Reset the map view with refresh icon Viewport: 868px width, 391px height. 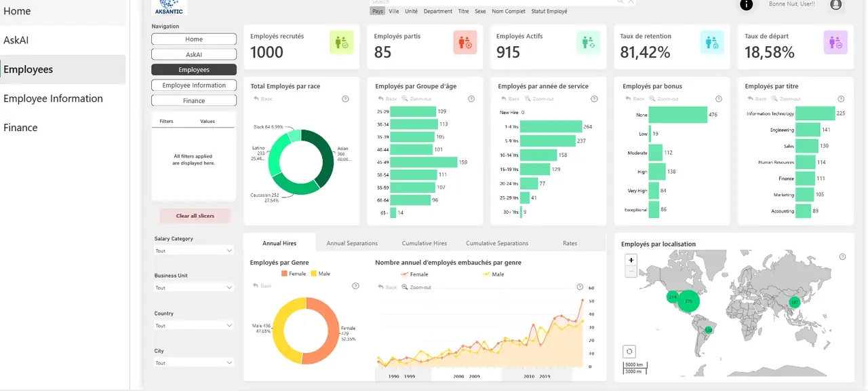[x=629, y=352]
